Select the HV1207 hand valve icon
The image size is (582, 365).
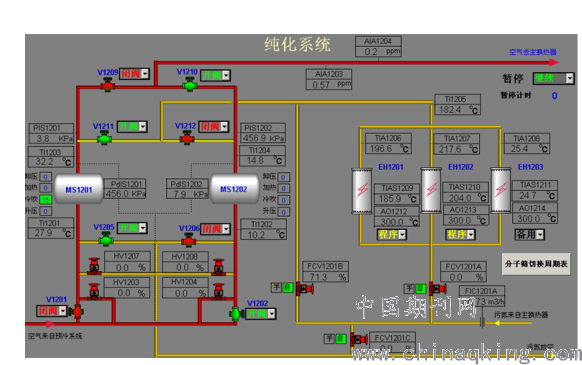(94, 266)
